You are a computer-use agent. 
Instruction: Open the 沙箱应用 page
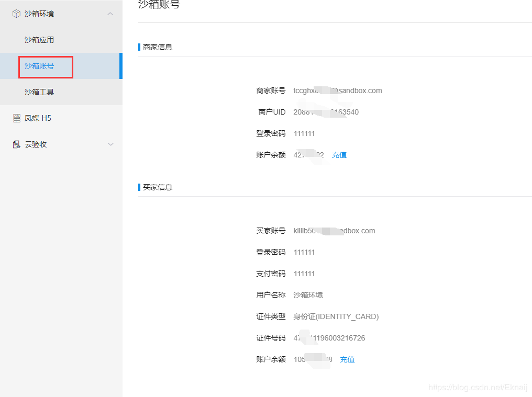click(x=39, y=39)
